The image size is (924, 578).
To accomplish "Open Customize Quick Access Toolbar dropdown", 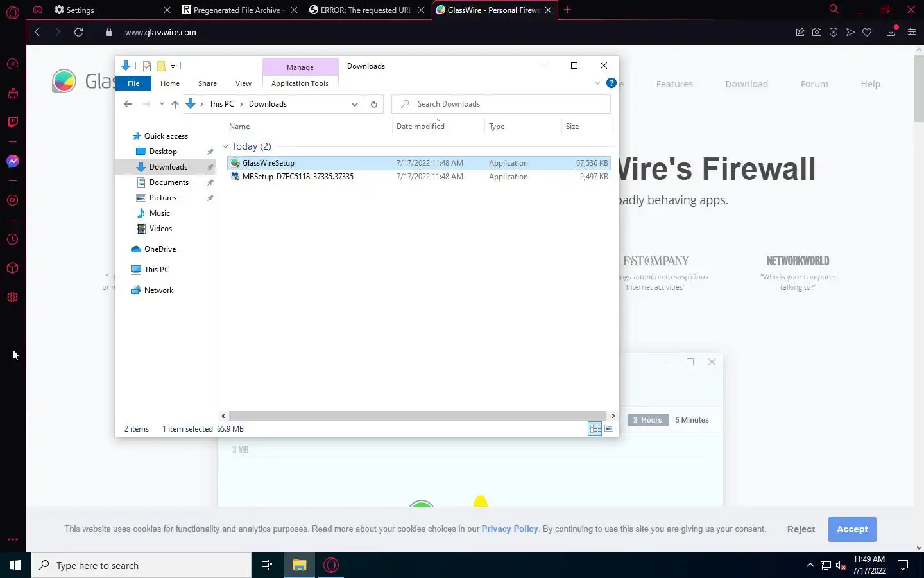I will click(173, 66).
